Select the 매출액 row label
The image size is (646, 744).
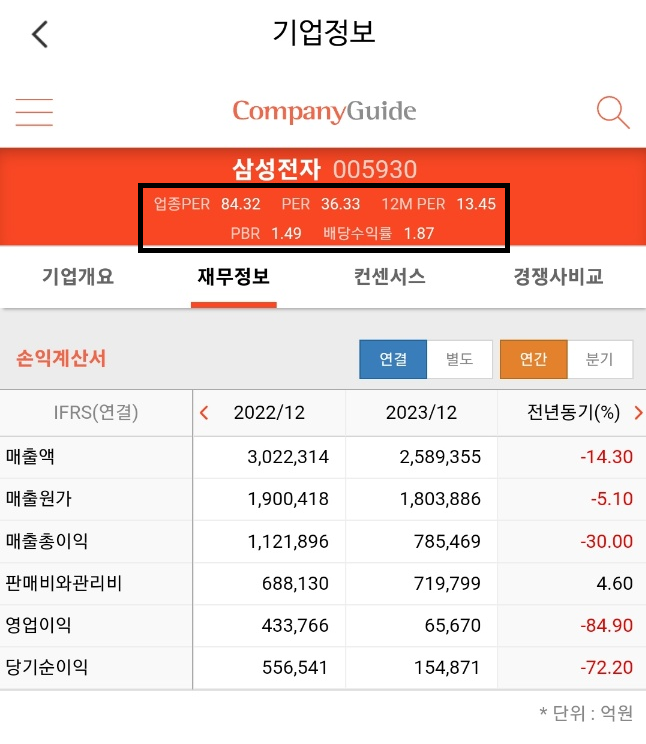(30, 456)
